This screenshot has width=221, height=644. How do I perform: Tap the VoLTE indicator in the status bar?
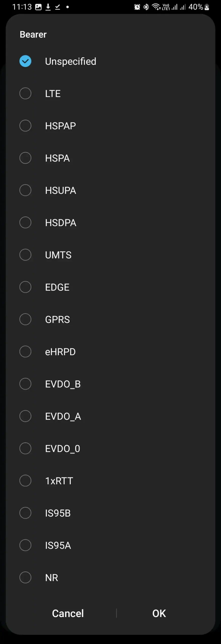tap(166, 7)
